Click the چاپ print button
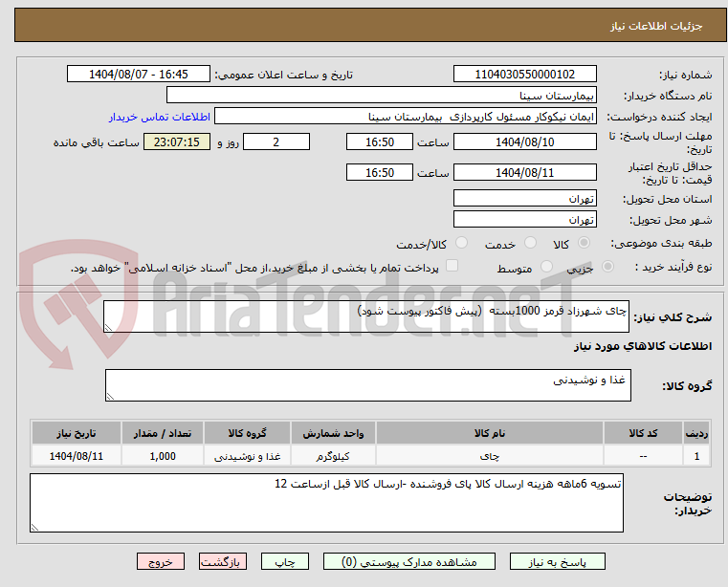The height and width of the screenshot is (587, 728). pos(285,561)
